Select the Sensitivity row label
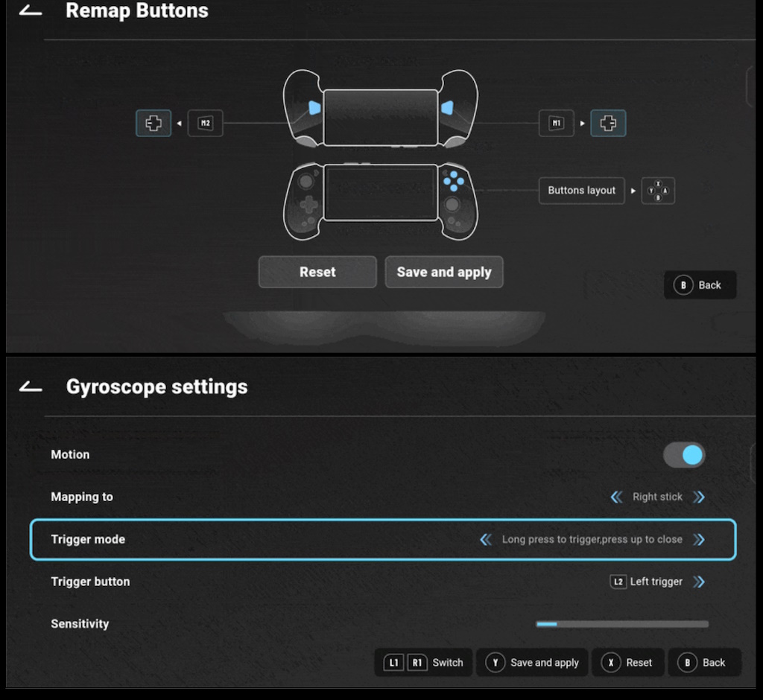The image size is (763, 700). tap(80, 624)
